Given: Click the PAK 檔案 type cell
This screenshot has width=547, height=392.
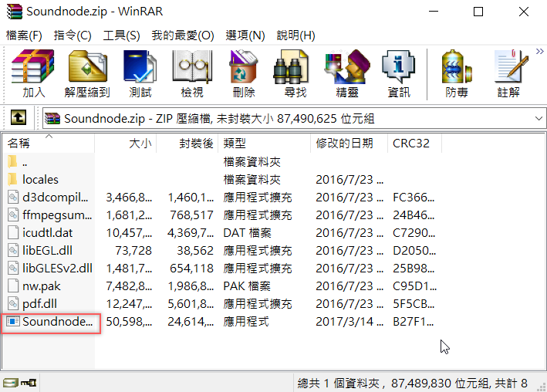Looking at the screenshot, I should [247, 286].
